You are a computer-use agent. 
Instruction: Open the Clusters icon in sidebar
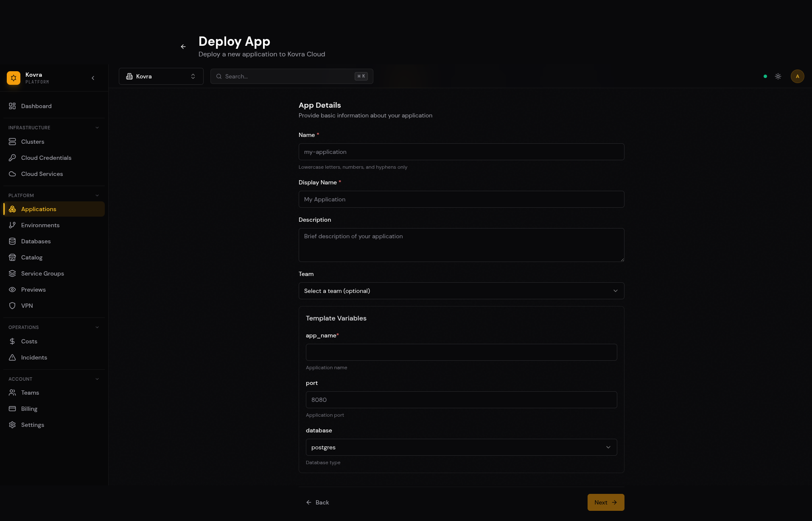tap(12, 142)
